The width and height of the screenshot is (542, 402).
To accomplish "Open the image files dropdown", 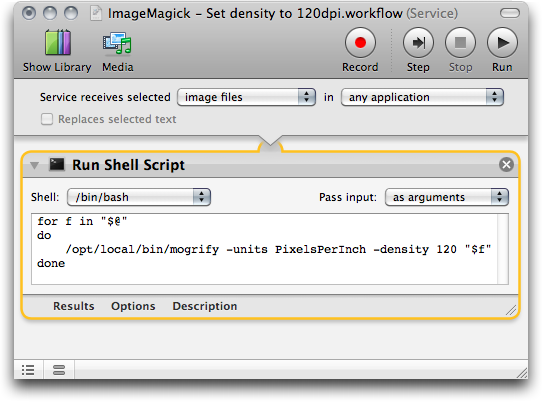I will 246,97.
